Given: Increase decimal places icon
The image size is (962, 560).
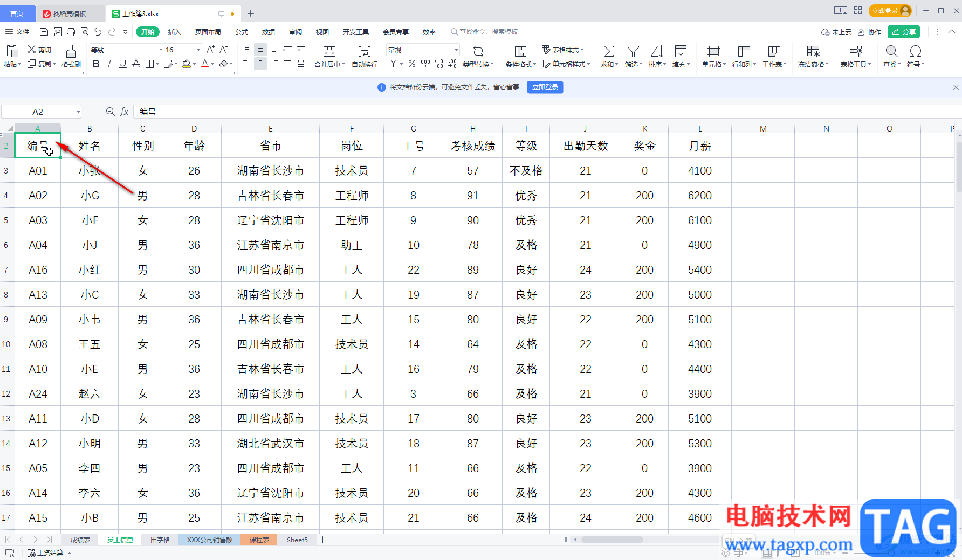Looking at the screenshot, I should [x=439, y=64].
